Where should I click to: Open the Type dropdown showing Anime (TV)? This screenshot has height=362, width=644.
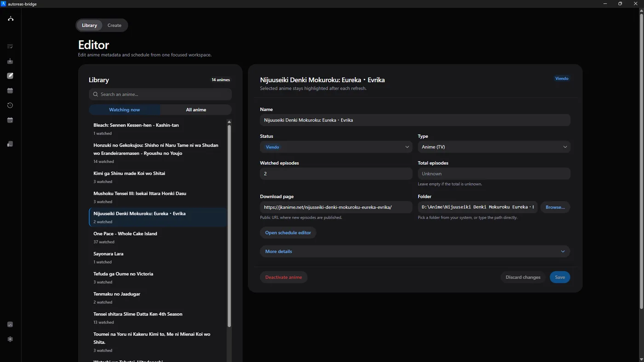[494, 147]
